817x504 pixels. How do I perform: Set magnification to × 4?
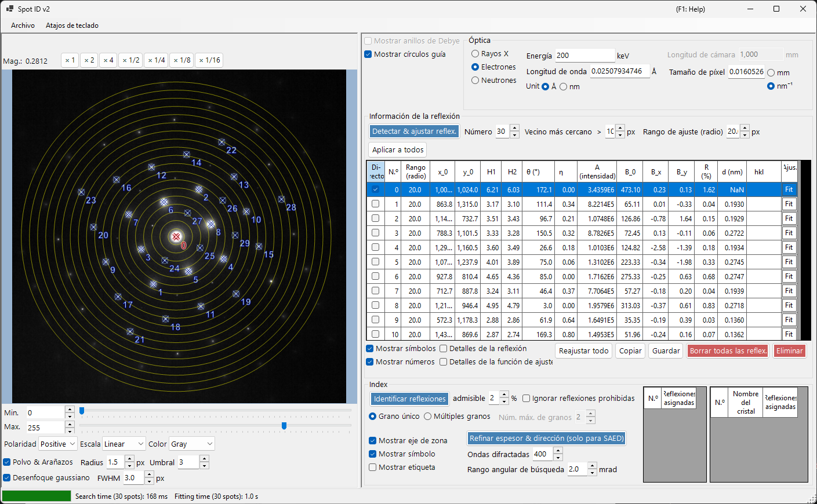pyautogui.click(x=108, y=60)
